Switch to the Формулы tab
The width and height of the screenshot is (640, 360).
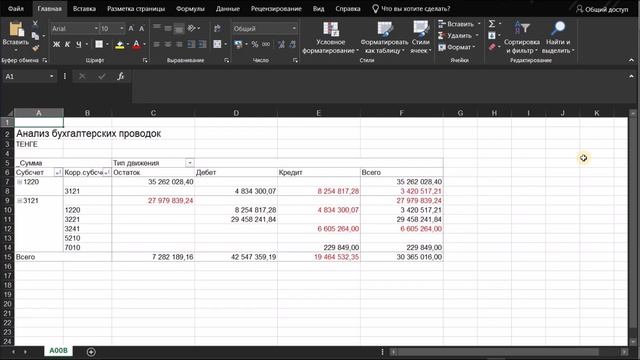tap(190, 9)
